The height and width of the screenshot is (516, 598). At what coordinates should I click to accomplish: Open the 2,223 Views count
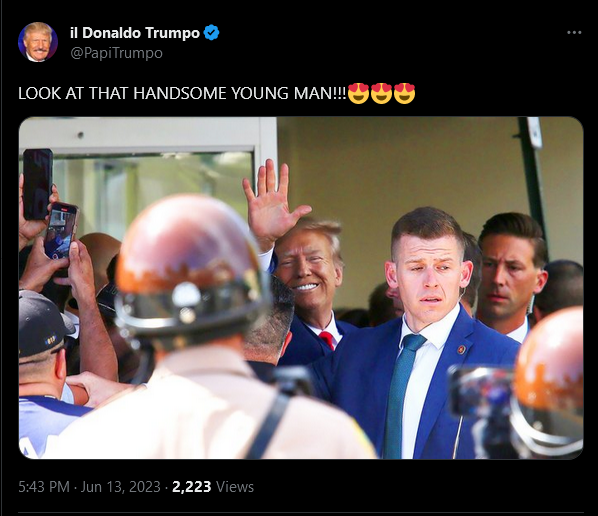click(213, 487)
